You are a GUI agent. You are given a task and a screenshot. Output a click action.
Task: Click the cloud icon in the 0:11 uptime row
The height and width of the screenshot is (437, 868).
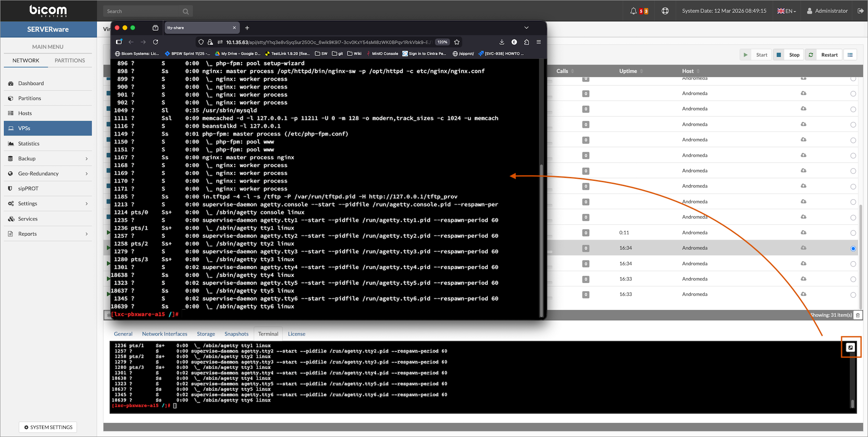click(x=803, y=233)
